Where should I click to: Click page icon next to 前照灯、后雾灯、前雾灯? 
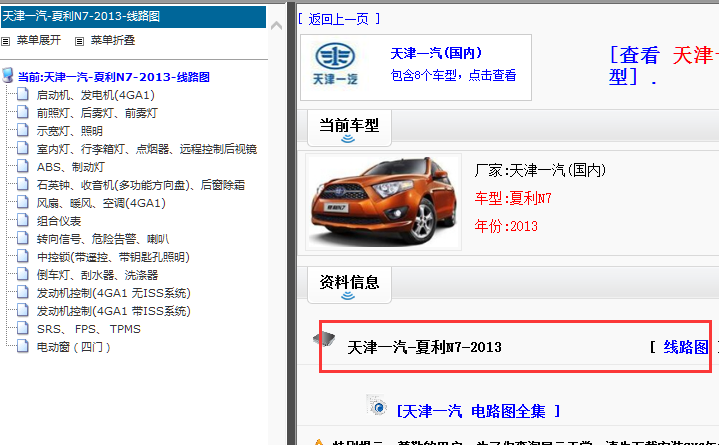(22, 112)
